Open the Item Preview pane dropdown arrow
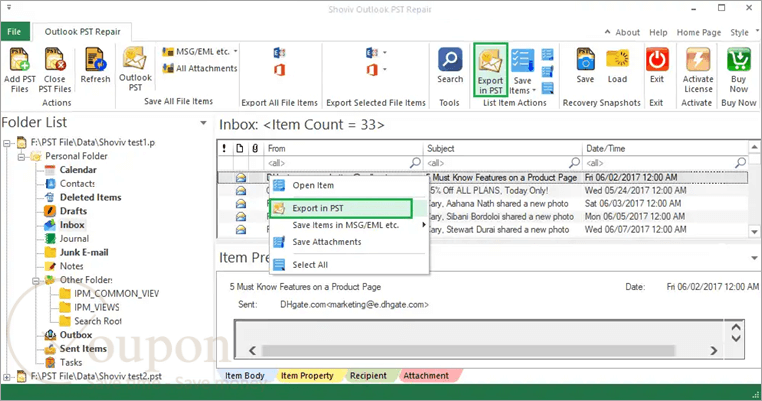 (754, 258)
